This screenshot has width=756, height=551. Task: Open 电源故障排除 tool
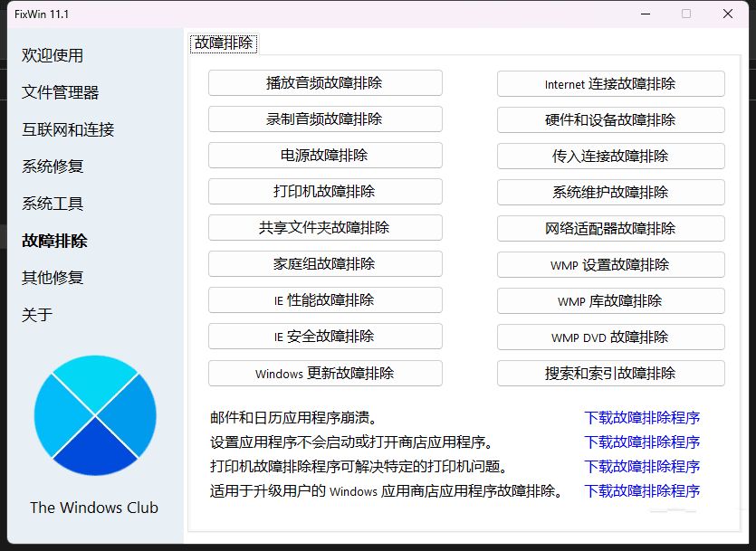325,155
